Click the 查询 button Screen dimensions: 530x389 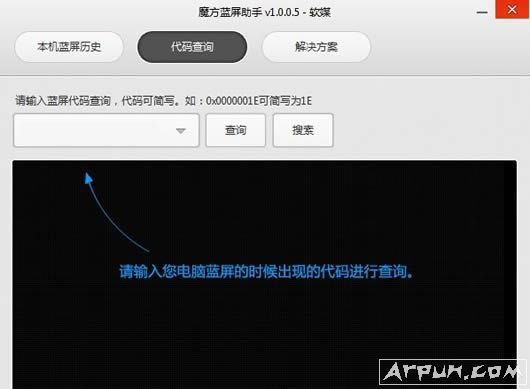(236, 130)
